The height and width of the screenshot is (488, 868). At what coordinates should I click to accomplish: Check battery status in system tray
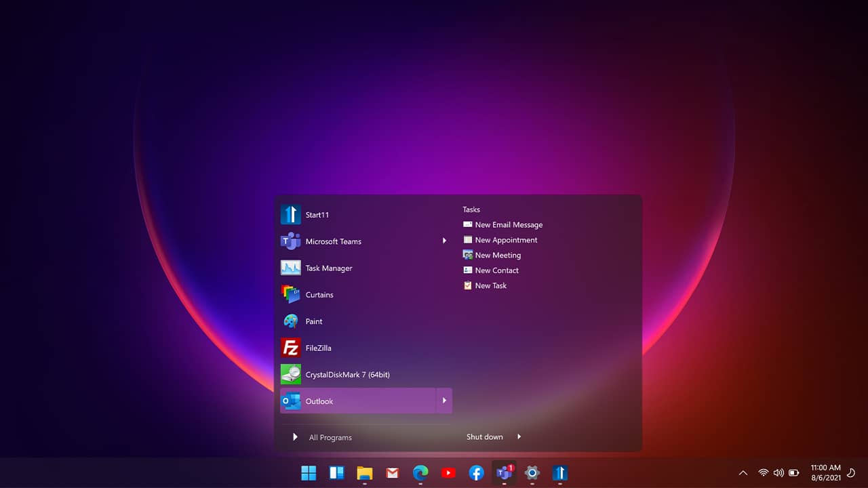point(793,472)
